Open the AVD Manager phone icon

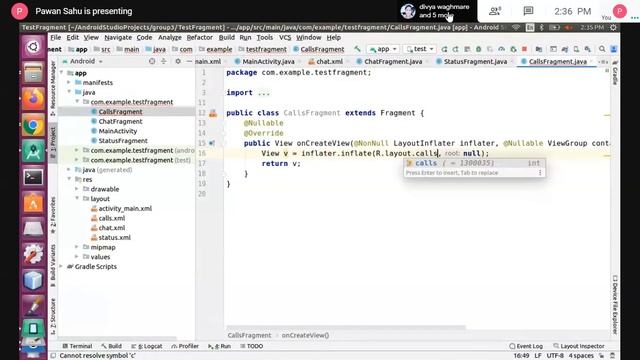(x=576, y=49)
